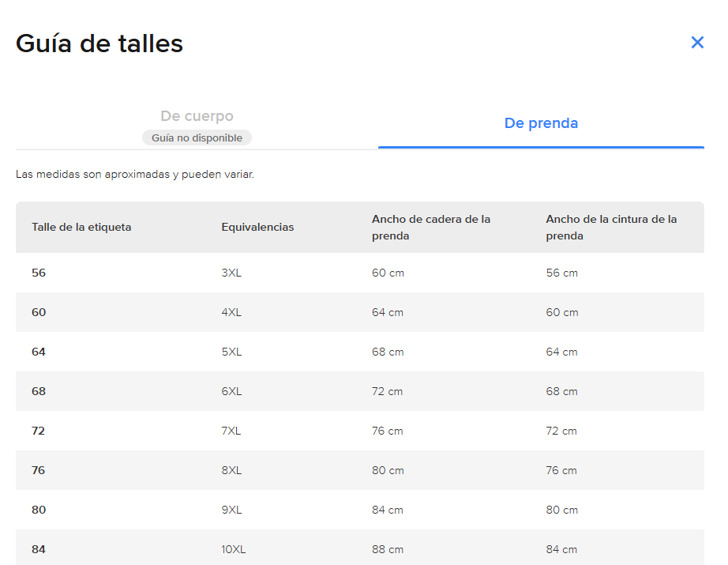Click the Equivalencias column header
Image resolution: width=728 pixels, height=565 pixels.
click(257, 228)
